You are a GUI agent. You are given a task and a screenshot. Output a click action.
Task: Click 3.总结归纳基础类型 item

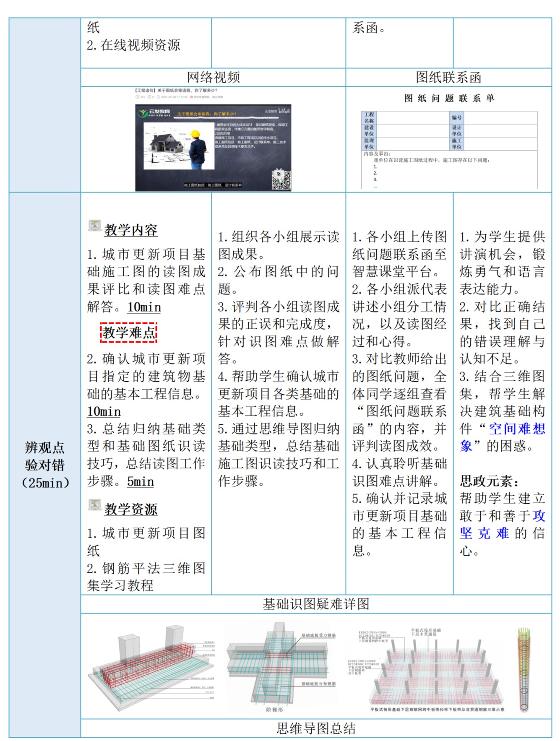[x=146, y=455]
